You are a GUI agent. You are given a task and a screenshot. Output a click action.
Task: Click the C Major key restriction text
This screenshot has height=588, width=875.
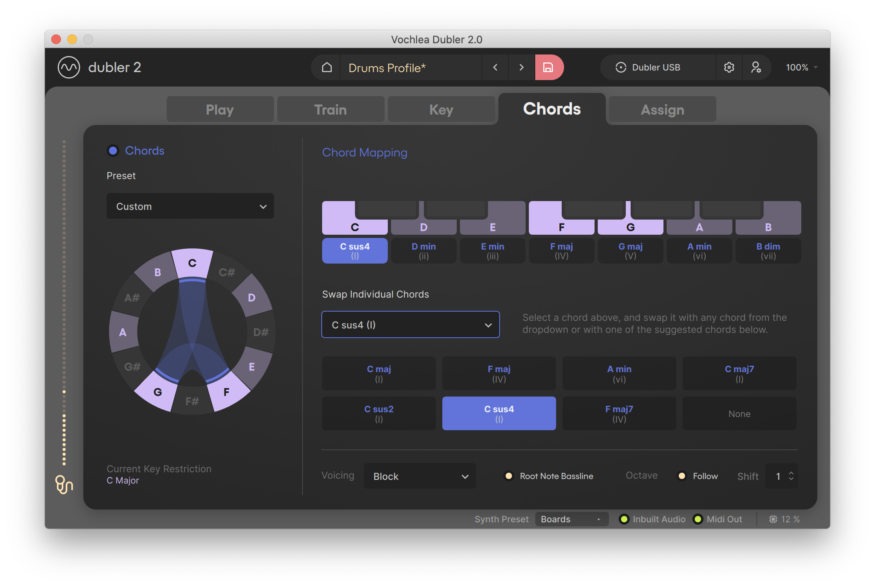coord(123,480)
